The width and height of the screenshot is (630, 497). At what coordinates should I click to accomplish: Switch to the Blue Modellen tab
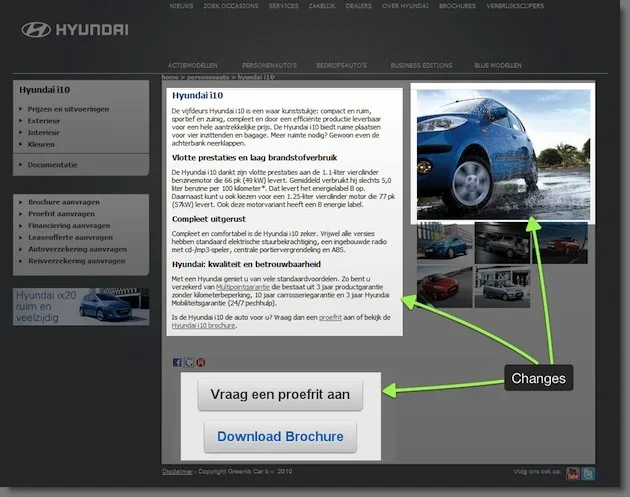(x=498, y=65)
